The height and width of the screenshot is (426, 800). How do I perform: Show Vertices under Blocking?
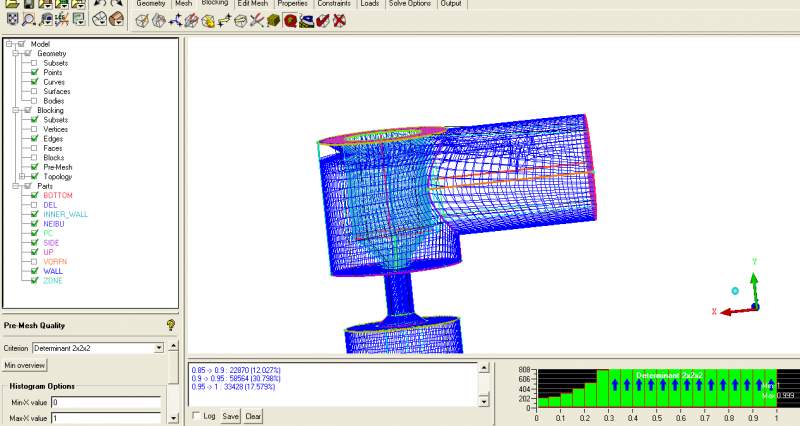pyautogui.click(x=34, y=129)
